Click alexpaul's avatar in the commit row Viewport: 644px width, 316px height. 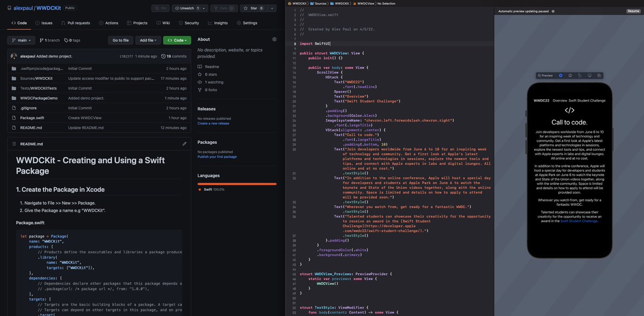click(x=14, y=56)
